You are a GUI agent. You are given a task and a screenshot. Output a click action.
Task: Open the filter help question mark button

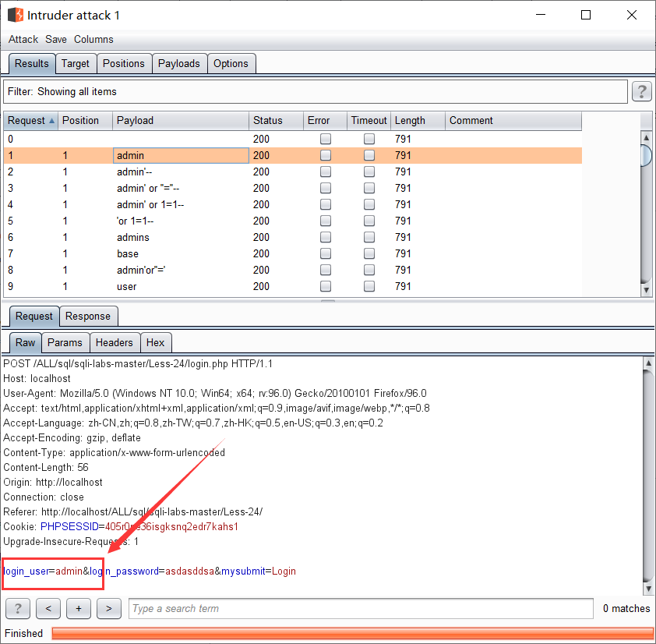coord(642,91)
